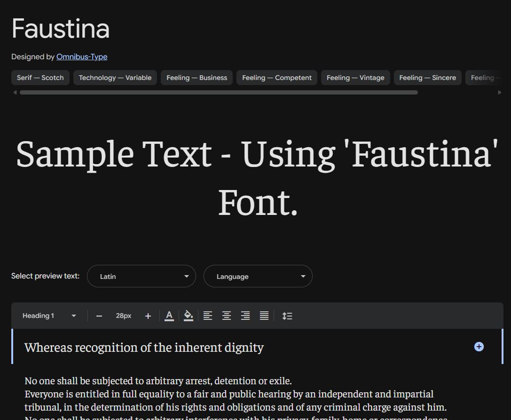The width and height of the screenshot is (511, 420).
Task: Click the right arrow of tag scrollbar
Action: 500,93
